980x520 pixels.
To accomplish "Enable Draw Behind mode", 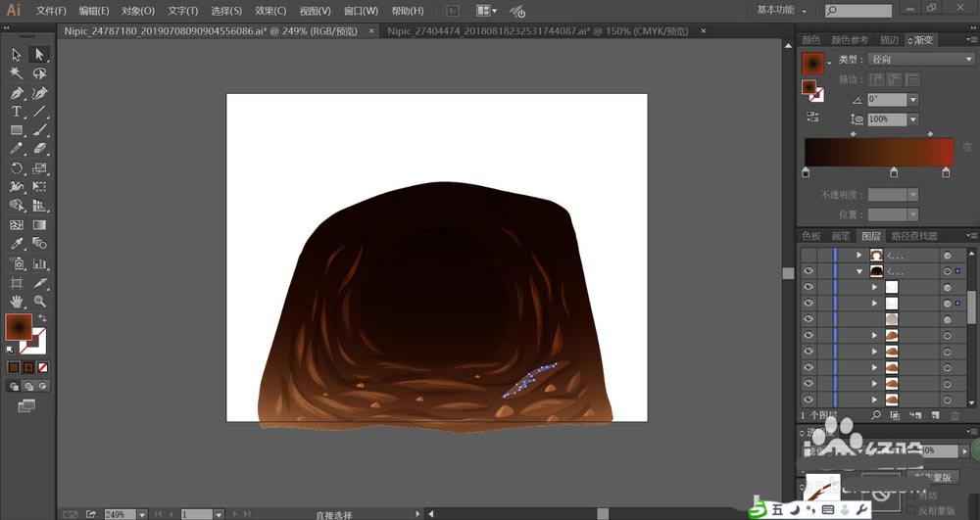I will [28, 387].
